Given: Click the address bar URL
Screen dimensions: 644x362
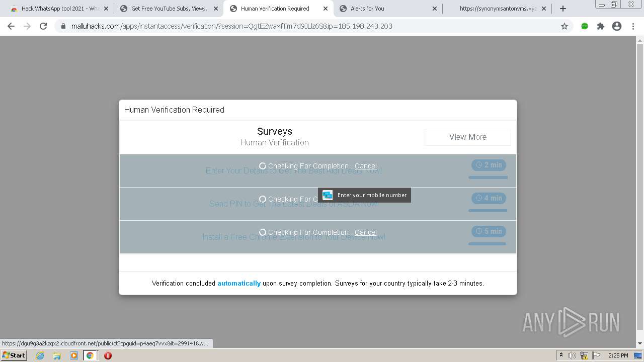Looking at the screenshot, I should 231,26.
